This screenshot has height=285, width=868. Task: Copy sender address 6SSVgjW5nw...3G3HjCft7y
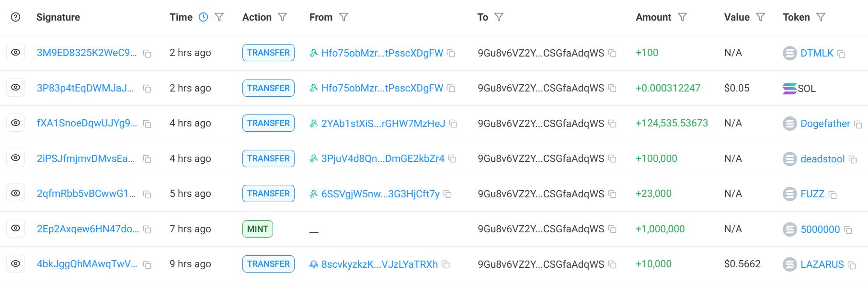point(448,194)
